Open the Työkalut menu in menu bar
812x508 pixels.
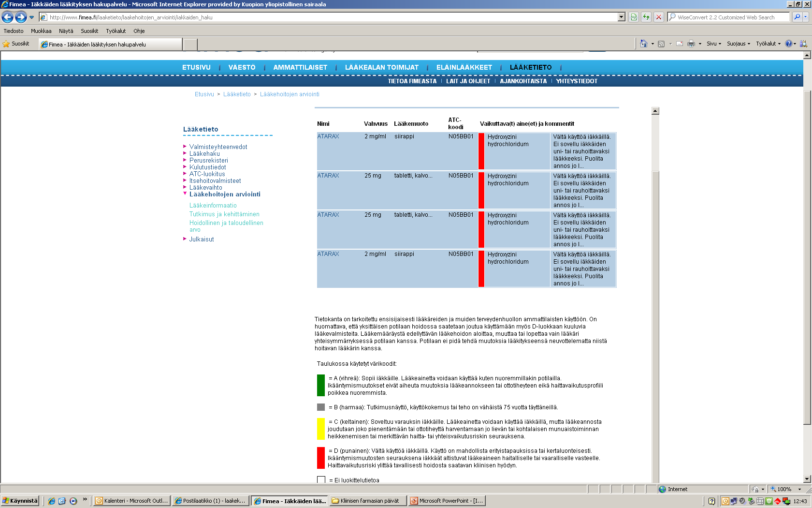click(116, 31)
